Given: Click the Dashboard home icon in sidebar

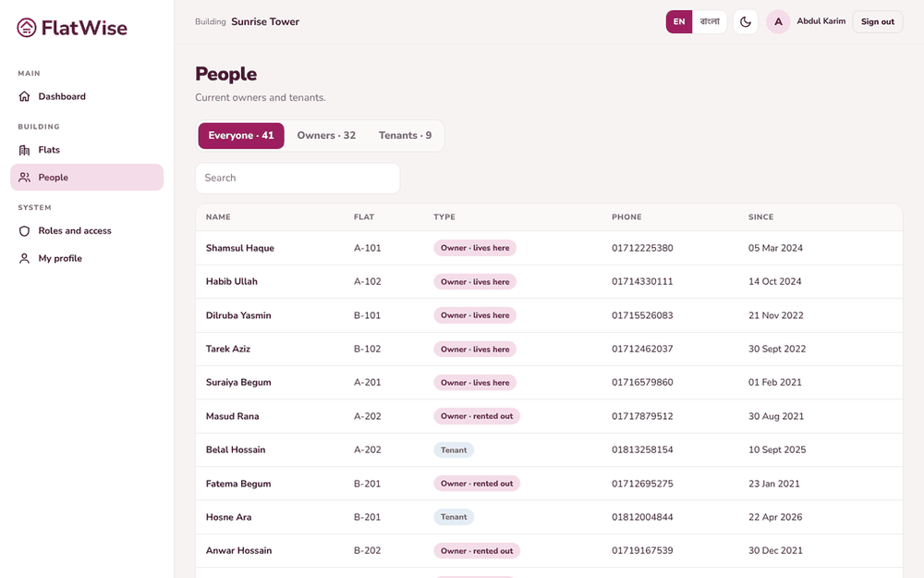Looking at the screenshot, I should tap(24, 96).
